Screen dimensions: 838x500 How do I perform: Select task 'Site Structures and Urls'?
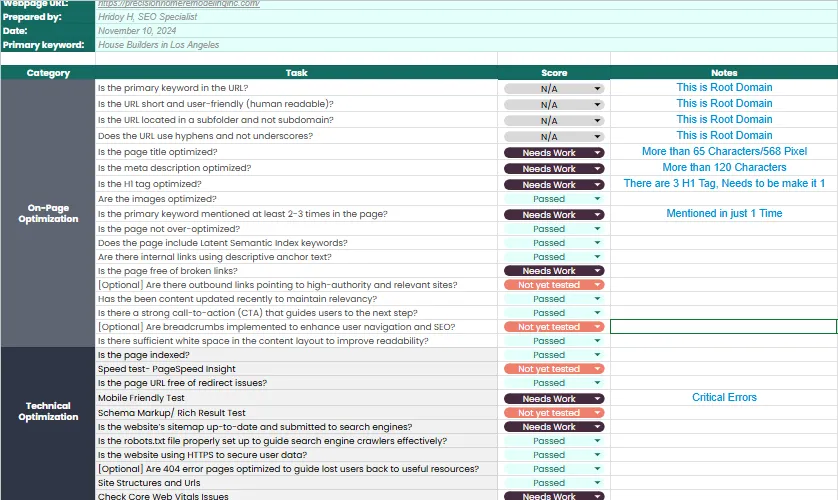(x=297, y=482)
